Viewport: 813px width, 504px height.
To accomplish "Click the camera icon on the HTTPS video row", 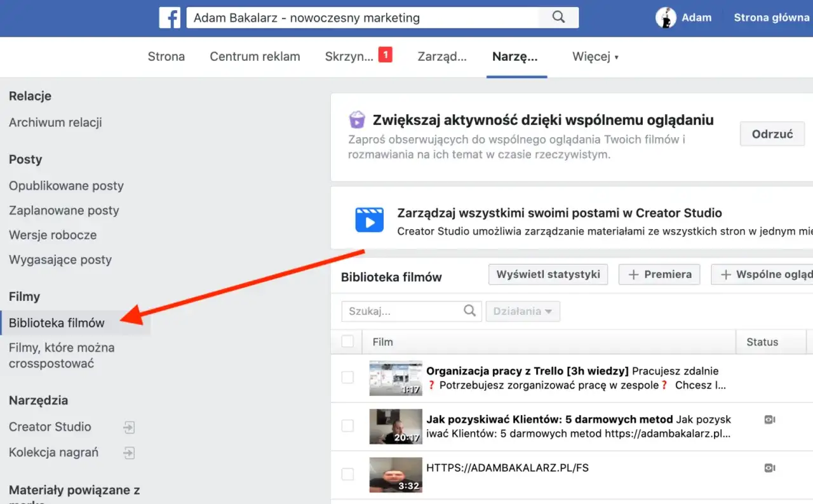I will point(769,467).
